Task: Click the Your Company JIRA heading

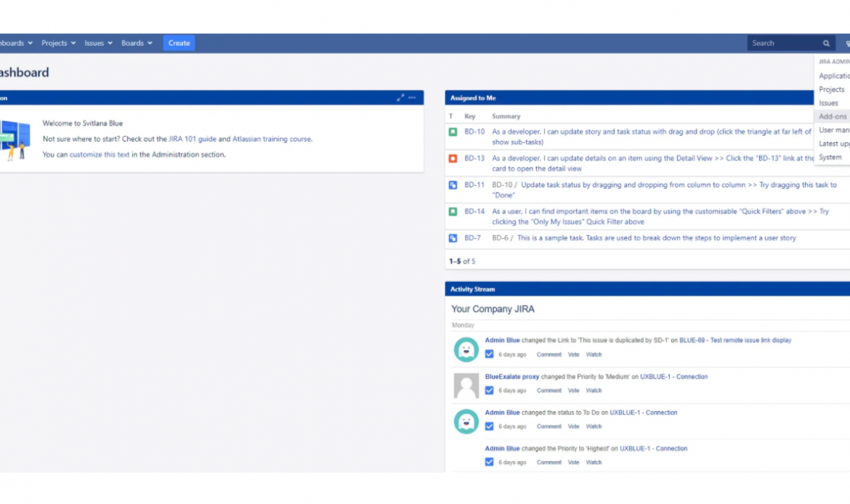Action: tap(493, 309)
